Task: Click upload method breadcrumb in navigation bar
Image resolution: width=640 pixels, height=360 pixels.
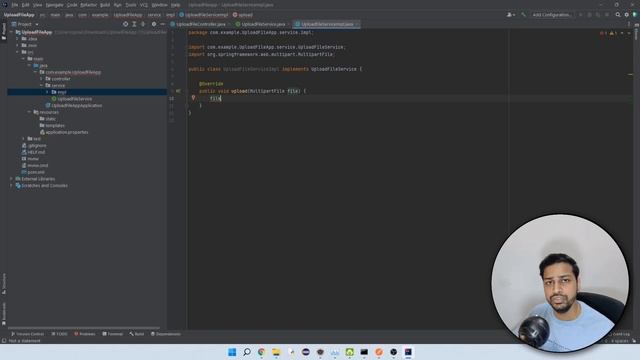Action: pos(243,15)
